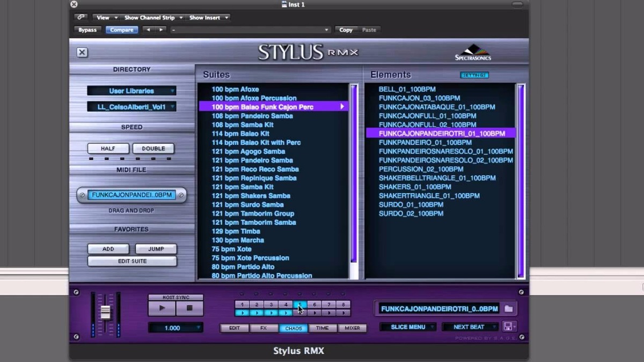The width and height of the screenshot is (644, 362).
Task: Click the JUMP favorites button
Action: [x=156, y=249]
